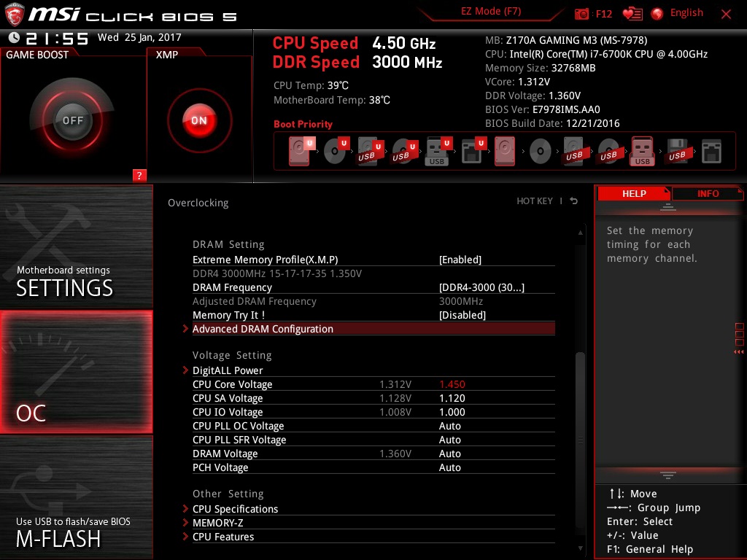The height and width of the screenshot is (560, 747).
Task: Select the highlighted legacy hard disk boot icon
Action: click(505, 151)
